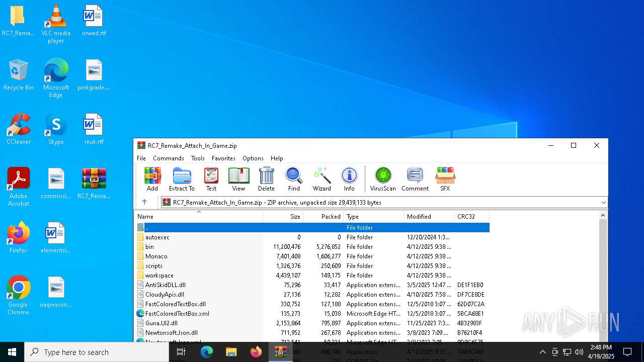The image size is (644, 362).
Task: Sort by the Size column header
Action: (x=283, y=217)
